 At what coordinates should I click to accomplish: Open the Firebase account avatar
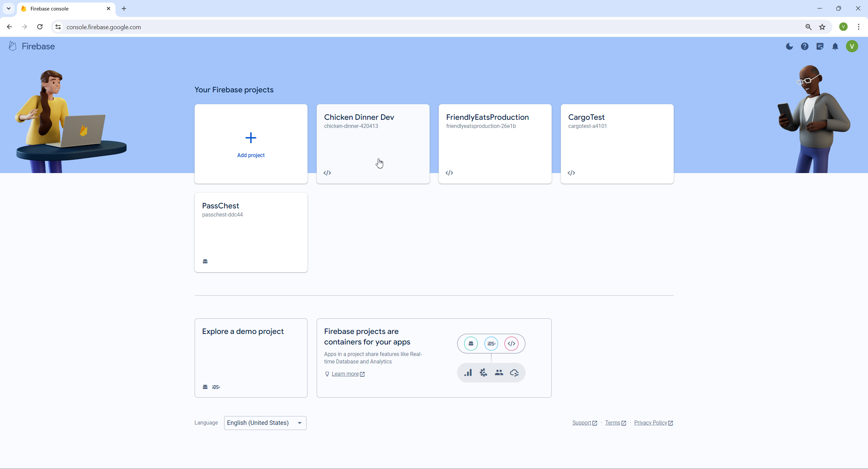(x=852, y=46)
